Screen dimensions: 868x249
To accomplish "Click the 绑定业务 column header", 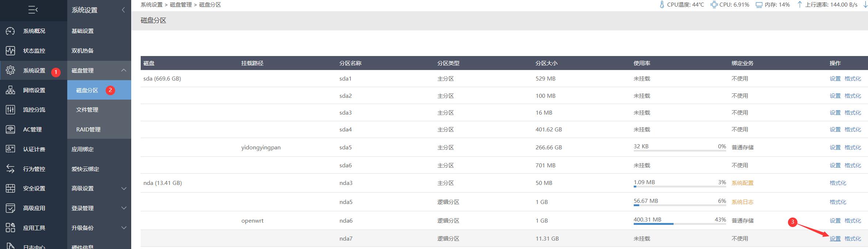I will tap(743, 63).
